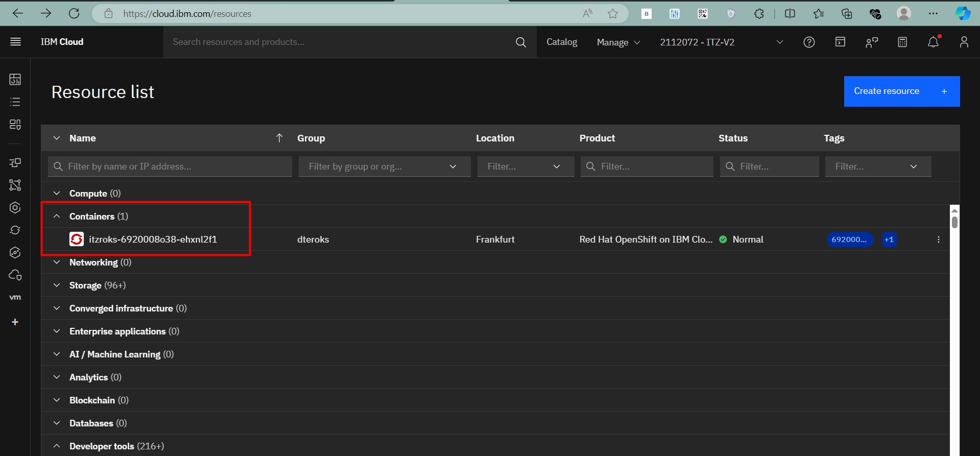980x456 pixels.
Task: Open the notifications bell icon
Action: pos(934,42)
